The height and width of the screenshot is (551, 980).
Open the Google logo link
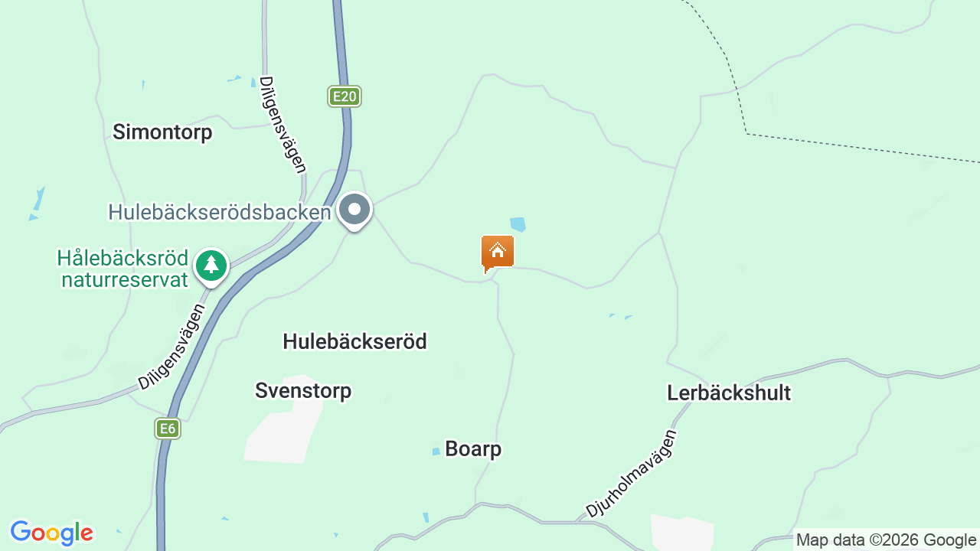click(51, 533)
